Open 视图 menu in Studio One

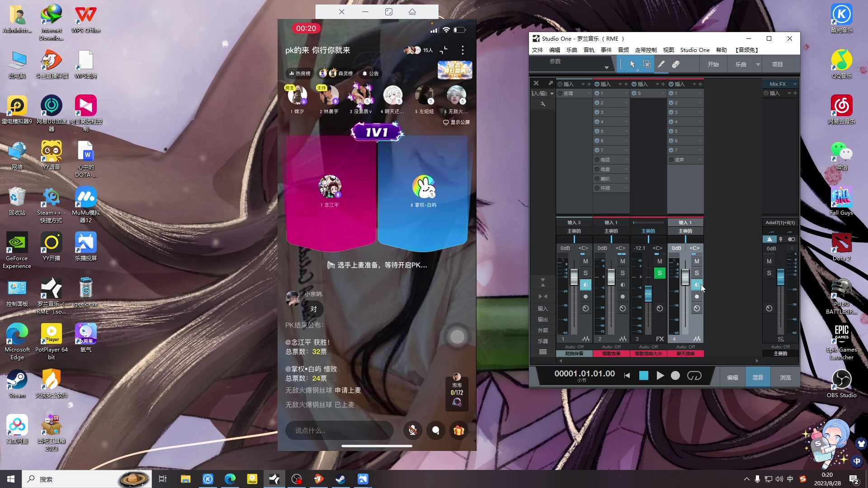669,50
